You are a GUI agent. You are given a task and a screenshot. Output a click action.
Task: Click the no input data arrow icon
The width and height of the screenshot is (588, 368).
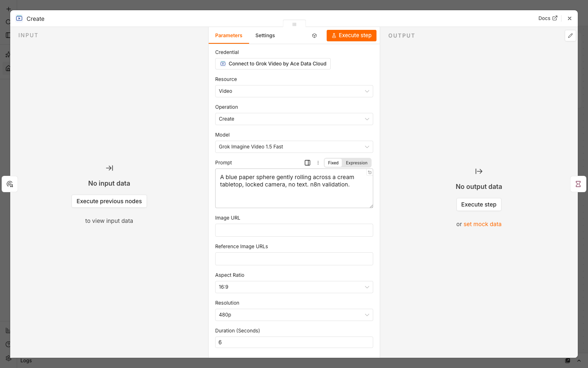[x=109, y=168]
